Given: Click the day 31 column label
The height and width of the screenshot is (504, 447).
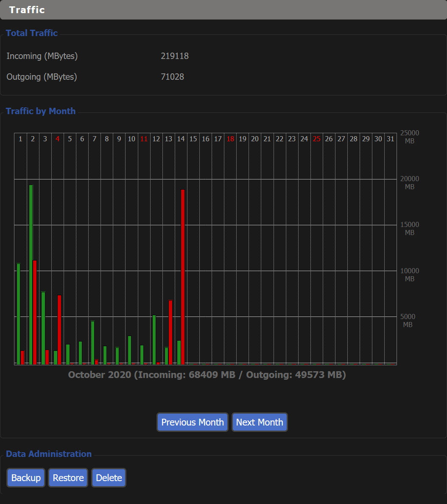Looking at the screenshot, I should pyautogui.click(x=390, y=139).
